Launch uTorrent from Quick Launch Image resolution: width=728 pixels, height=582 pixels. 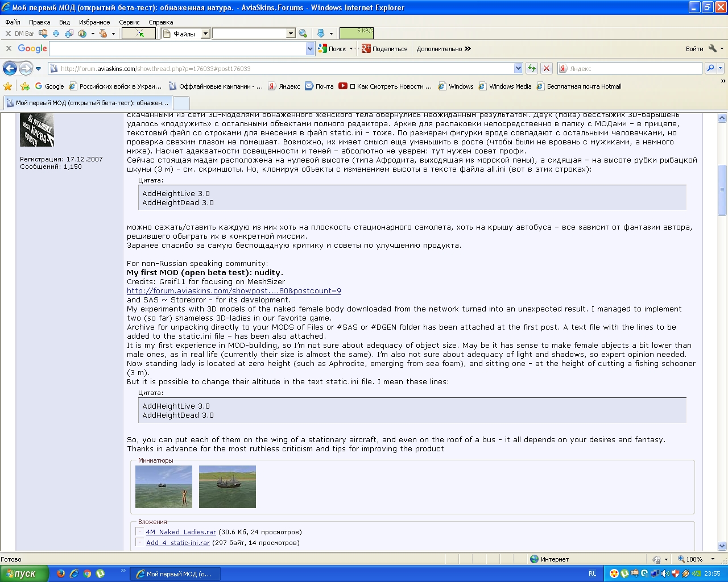(101, 573)
